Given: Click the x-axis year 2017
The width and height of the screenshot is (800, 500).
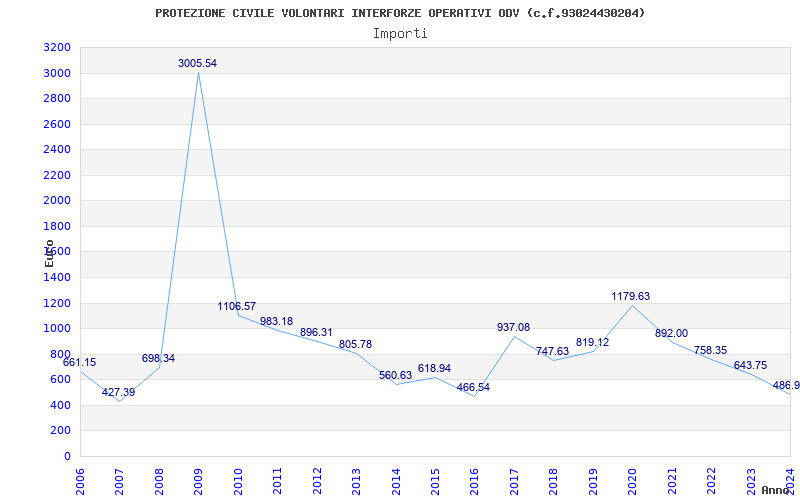Looking at the screenshot, I should point(514,482).
